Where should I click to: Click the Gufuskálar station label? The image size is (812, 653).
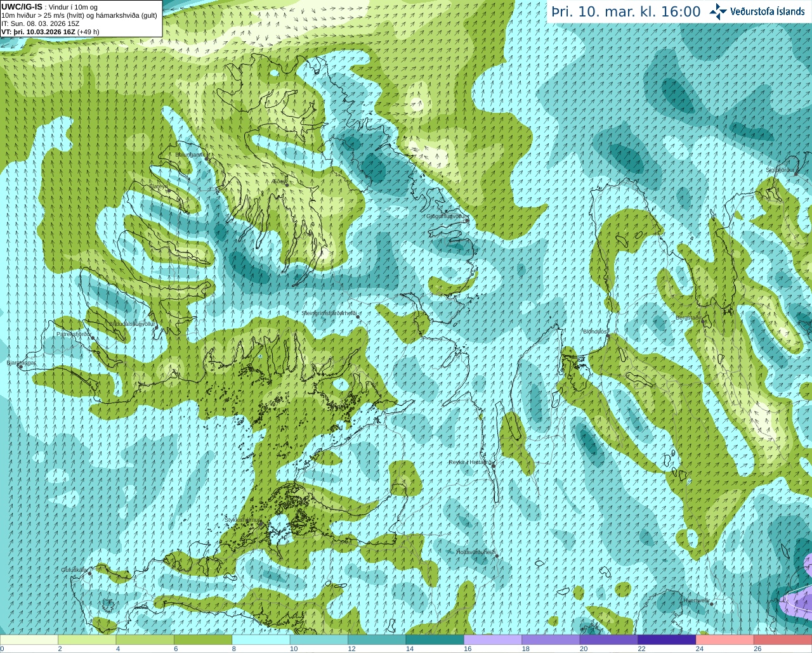click(74, 570)
